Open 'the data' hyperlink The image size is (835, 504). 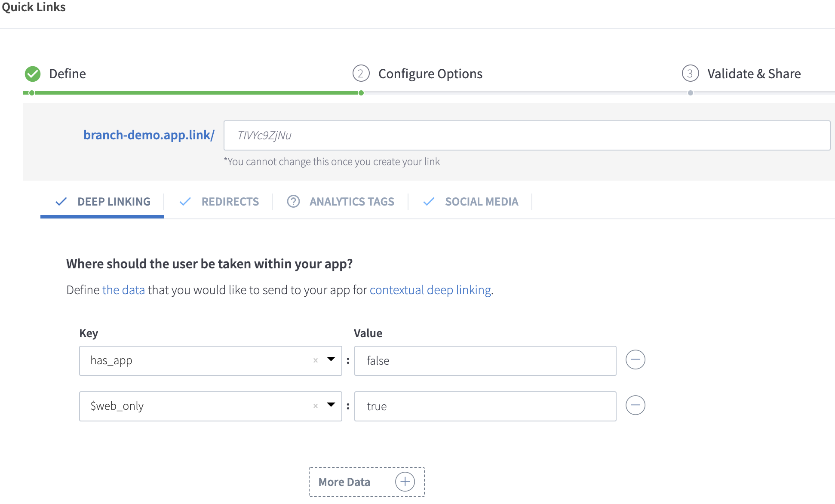click(x=124, y=290)
